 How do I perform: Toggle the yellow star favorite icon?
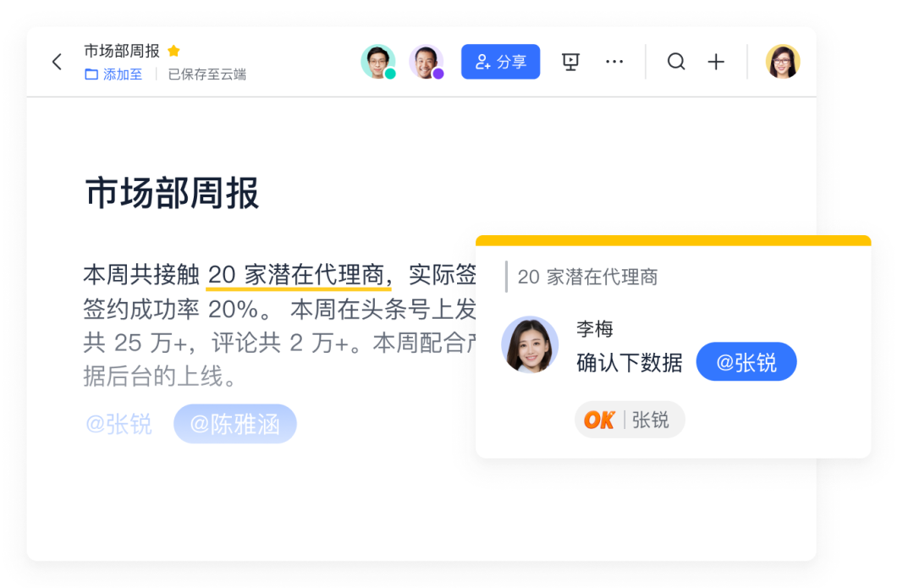[x=173, y=51]
